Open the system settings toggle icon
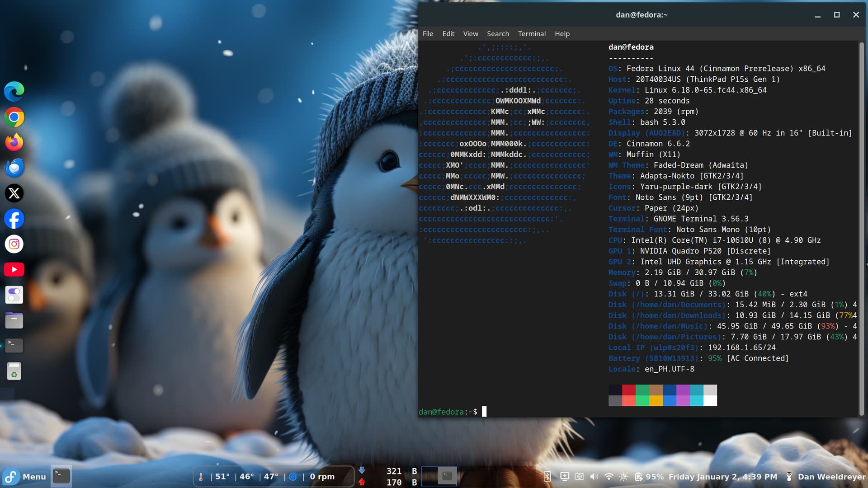This screenshot has width=868, height=488. pyautogui.click(x=14, y=295)
